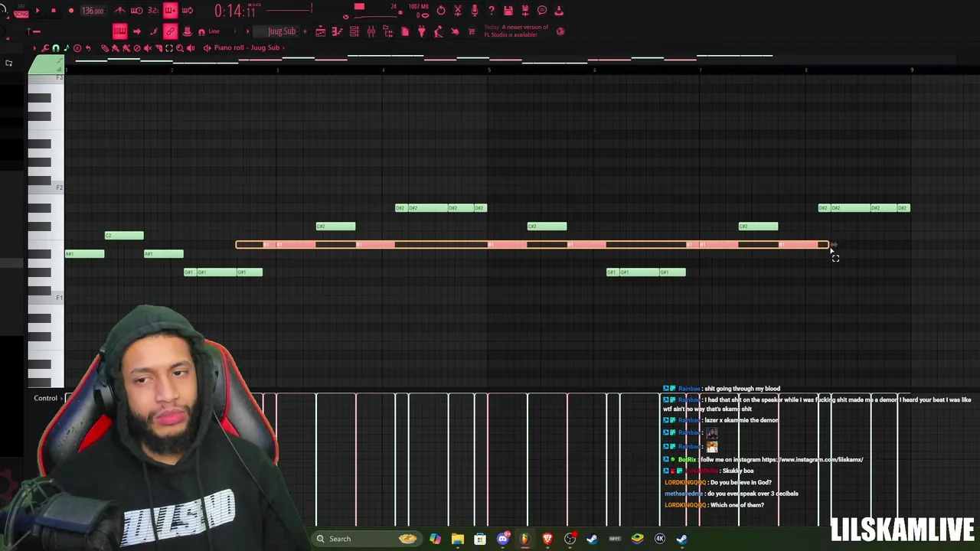
Task: Open the Channel rack icon
Action: [x=354, y=31]
